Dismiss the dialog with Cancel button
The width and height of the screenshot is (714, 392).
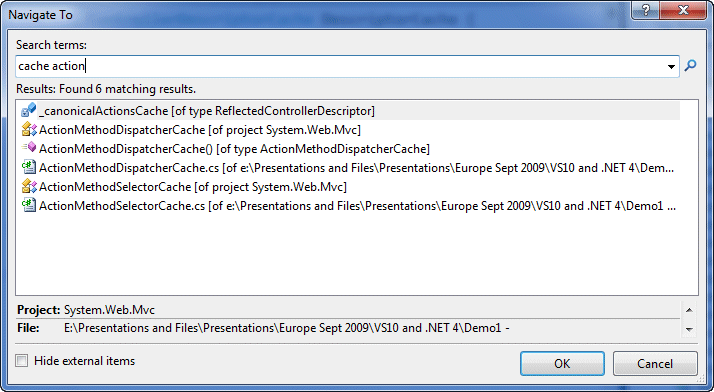coord(655,363)
